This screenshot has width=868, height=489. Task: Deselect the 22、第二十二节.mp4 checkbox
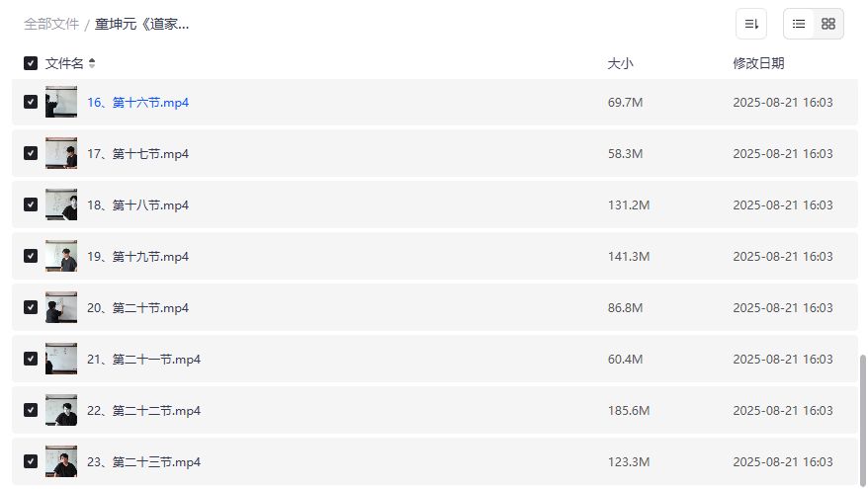pos(31,410)
